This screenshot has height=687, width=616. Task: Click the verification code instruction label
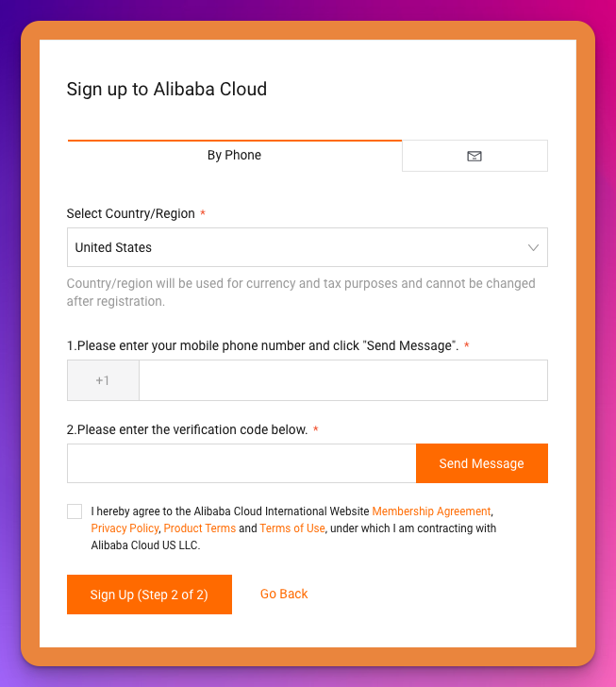[187, 430]
